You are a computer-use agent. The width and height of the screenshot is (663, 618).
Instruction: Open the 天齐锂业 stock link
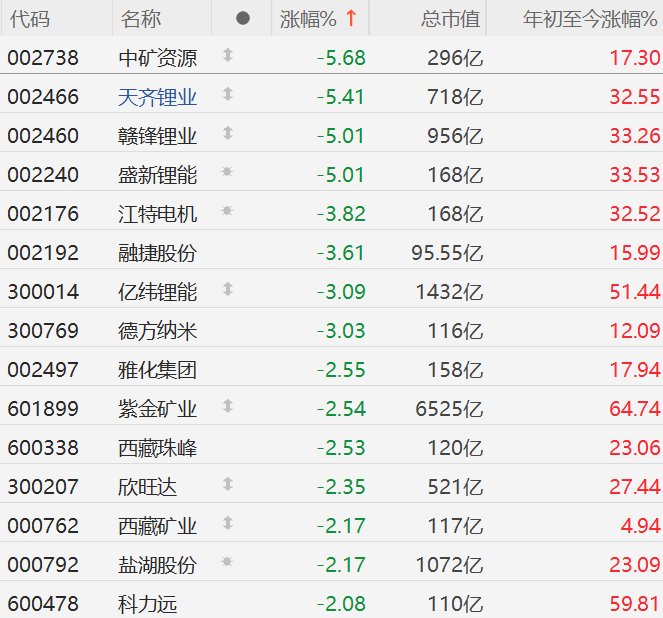[x=157, y=97]
